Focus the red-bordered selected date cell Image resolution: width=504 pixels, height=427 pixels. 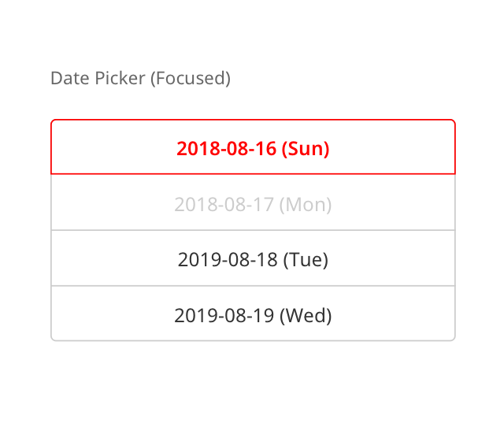[253, 148]
